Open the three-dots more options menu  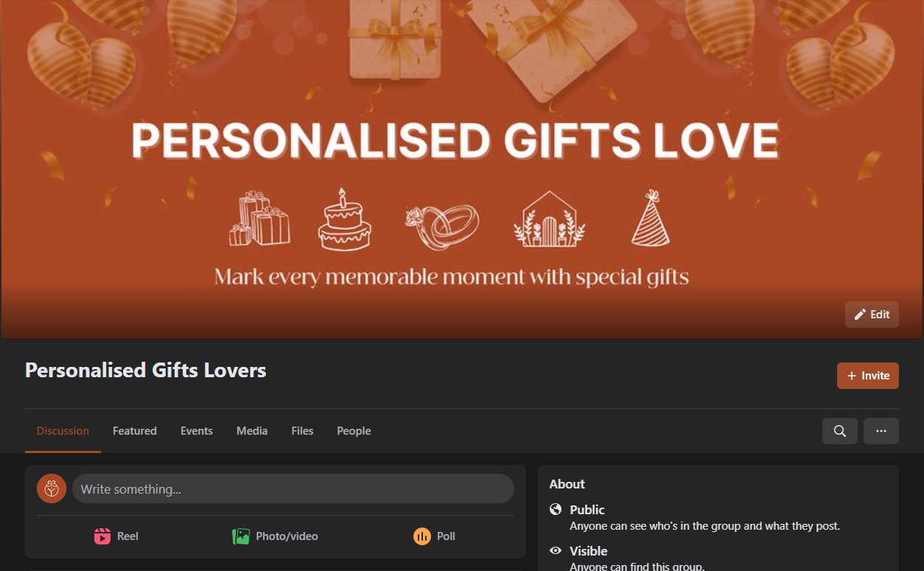click(881, 431)
